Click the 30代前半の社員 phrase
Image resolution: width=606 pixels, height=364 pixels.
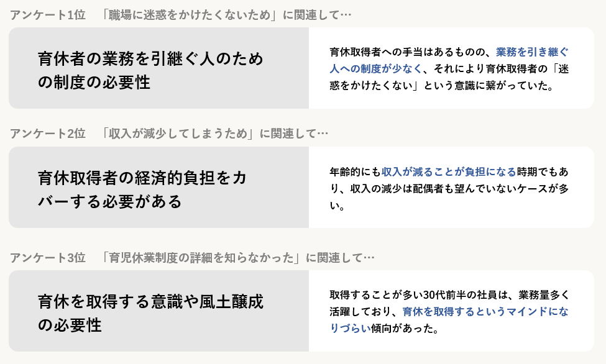point(451,295)
